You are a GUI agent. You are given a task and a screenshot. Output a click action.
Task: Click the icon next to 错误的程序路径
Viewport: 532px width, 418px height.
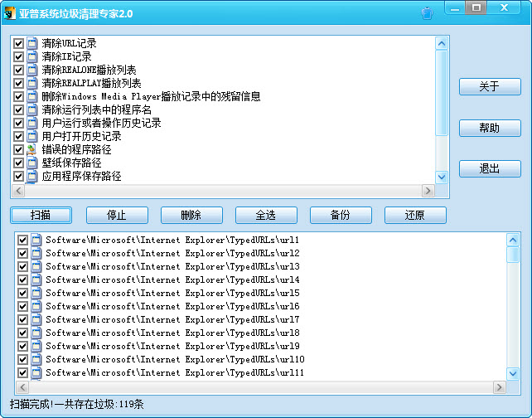pyautogui.click(x=32, y=149)
